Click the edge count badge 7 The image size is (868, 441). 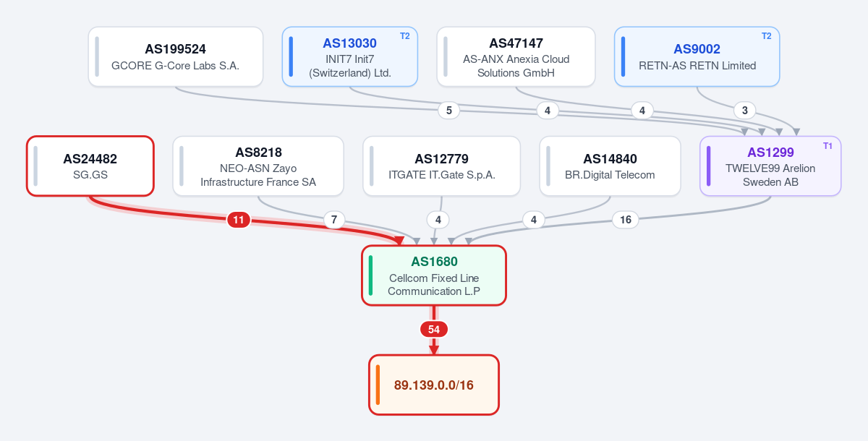pos(333,220)
